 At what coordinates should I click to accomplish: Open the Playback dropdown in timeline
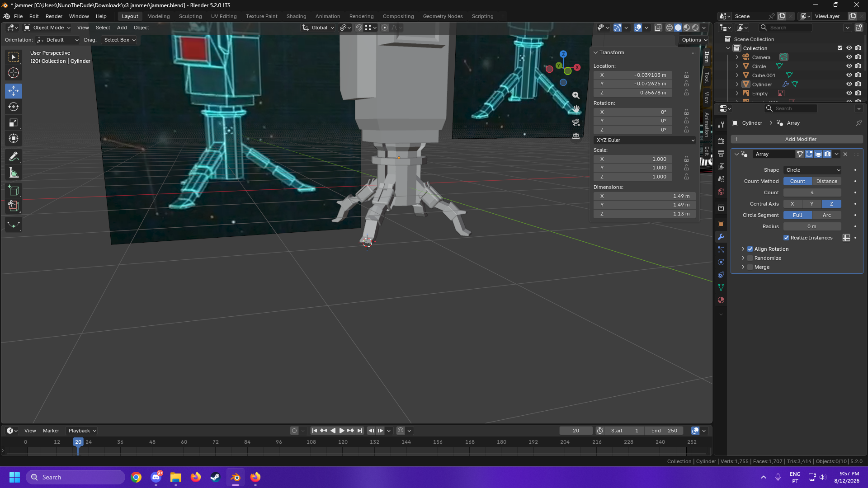tap(82, 431)
